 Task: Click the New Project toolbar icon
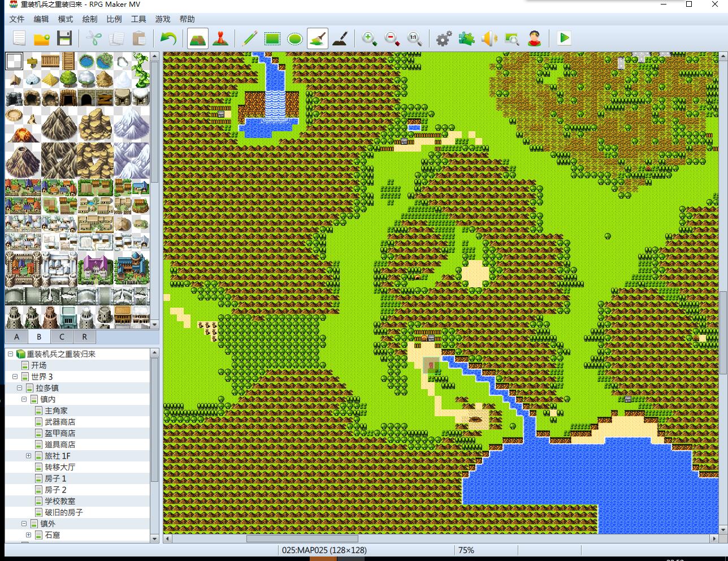pos(19,38)
